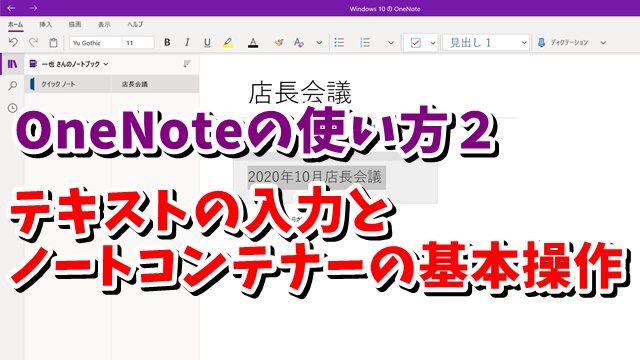Insert a bulleted list
This screenshot has width=640, height=360.
tap(339, 42)
